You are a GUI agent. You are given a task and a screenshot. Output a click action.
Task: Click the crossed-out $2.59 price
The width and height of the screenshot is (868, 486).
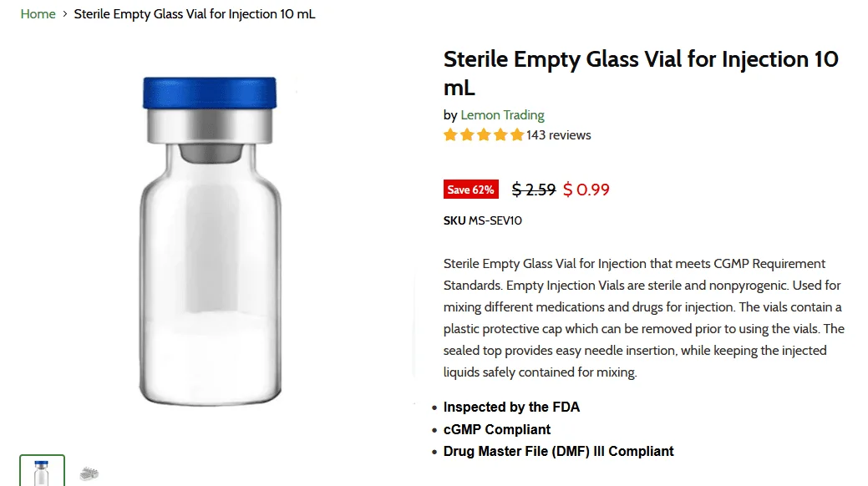[534, 189]
